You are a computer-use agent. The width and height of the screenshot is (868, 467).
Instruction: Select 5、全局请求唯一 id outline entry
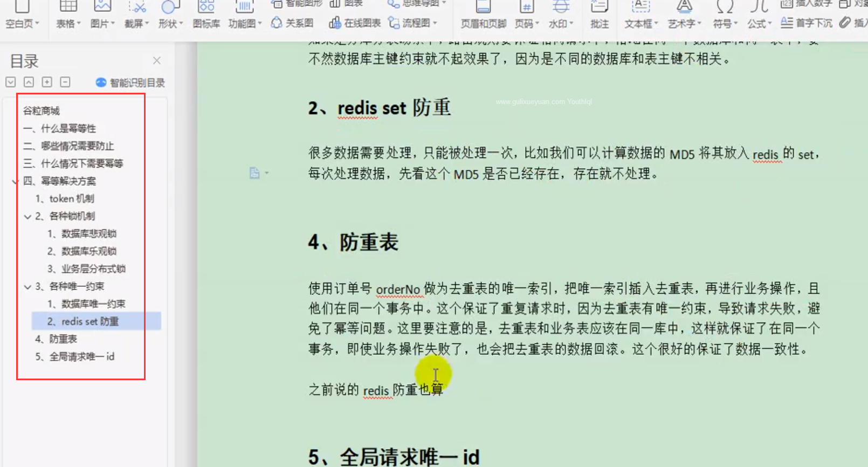pos(75,356)
